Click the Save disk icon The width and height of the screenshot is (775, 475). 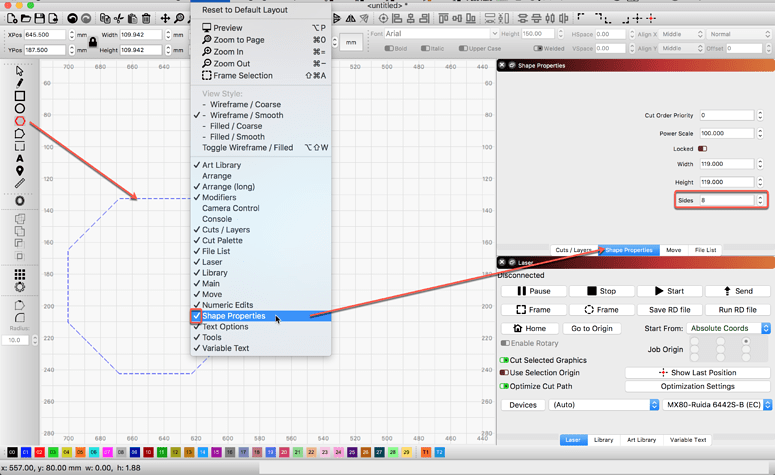(x=39, y=19)
